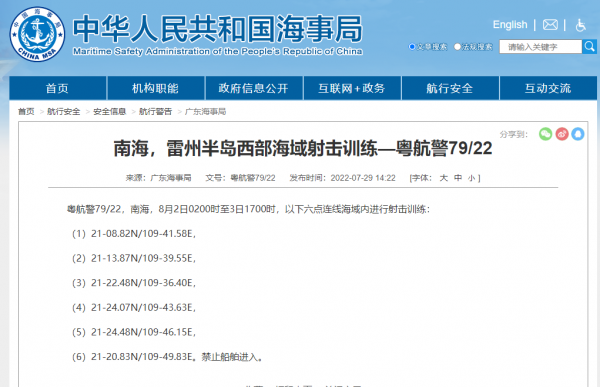The width and height of the screenshot is (600, 387).
Task: Click the 中华人民共和国海事局 site title
Action: click(x=217, y=28)
